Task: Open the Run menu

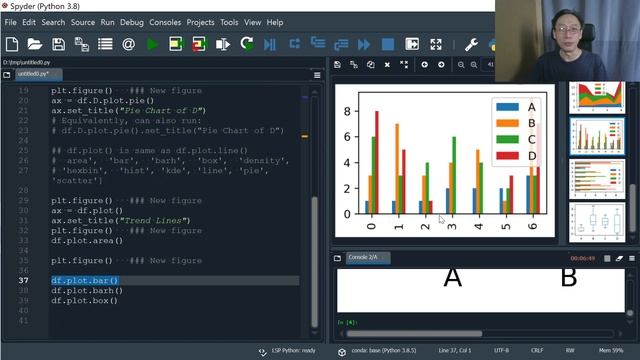Action: pyautogui.click(x=107, y=22)
